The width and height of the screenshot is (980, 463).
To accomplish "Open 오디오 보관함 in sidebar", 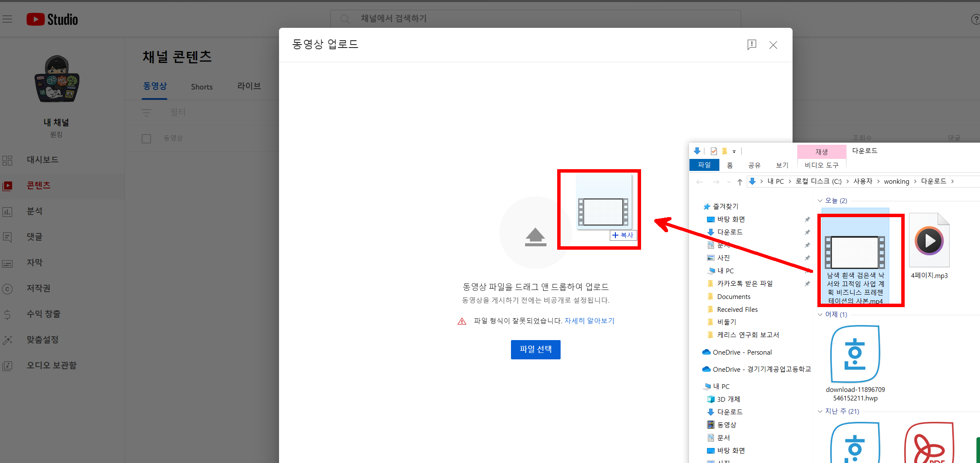I will click(x=51, y=365).
